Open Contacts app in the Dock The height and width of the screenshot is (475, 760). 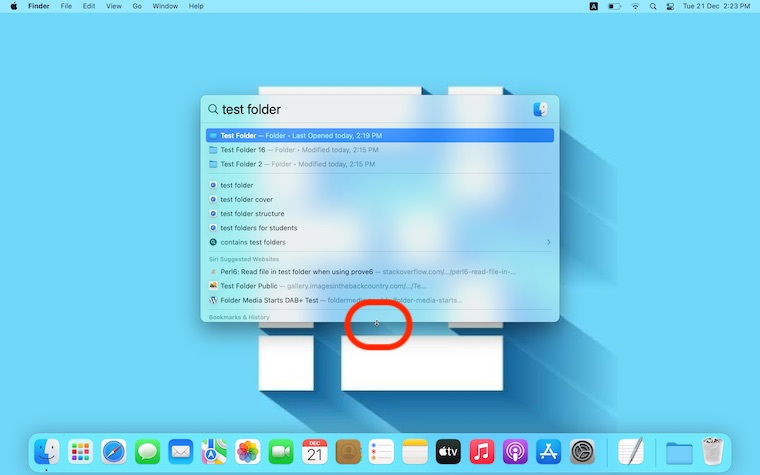[x=348, y=452]
